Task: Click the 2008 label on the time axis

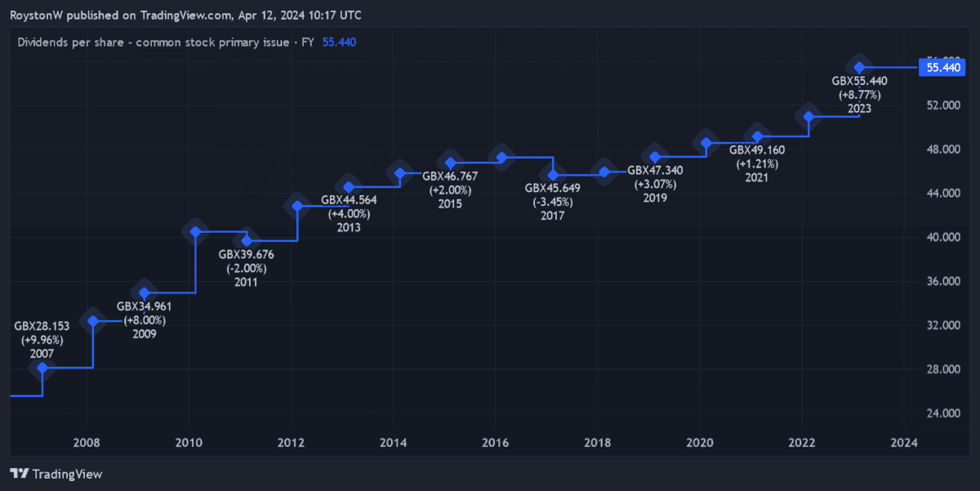Action: click(x=87, y=443)
